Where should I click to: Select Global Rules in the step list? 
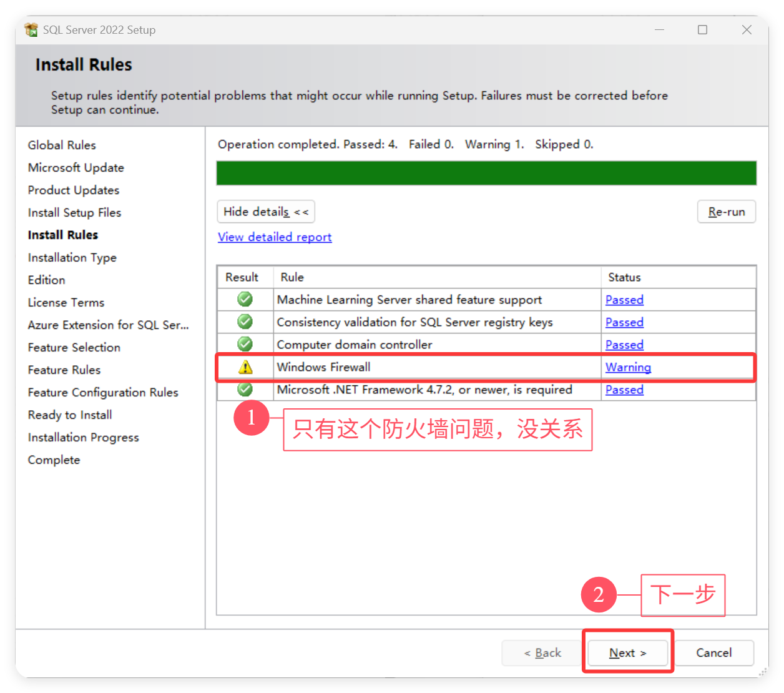click(x=62, y=145)
